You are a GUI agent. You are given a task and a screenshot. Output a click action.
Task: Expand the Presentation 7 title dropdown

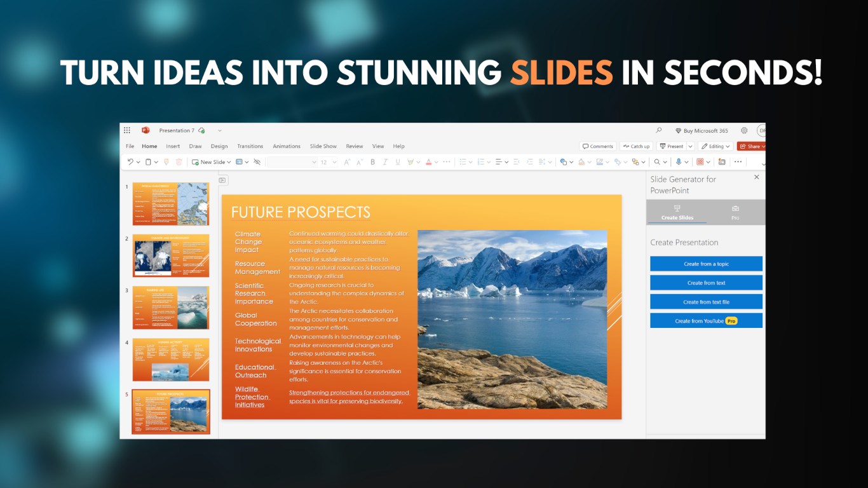tap(220, 130)
